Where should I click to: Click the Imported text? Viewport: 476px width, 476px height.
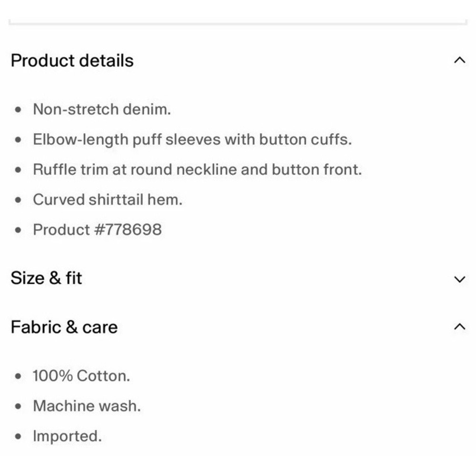[x=67, y=436]
